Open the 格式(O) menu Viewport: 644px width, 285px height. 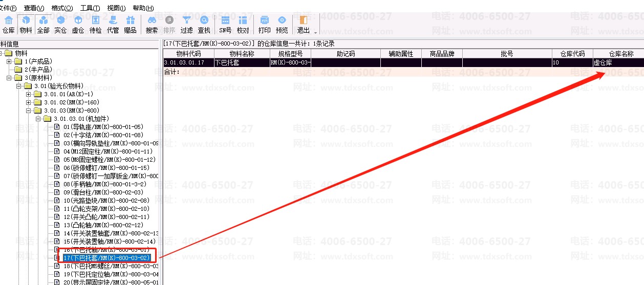coord(62,8)
